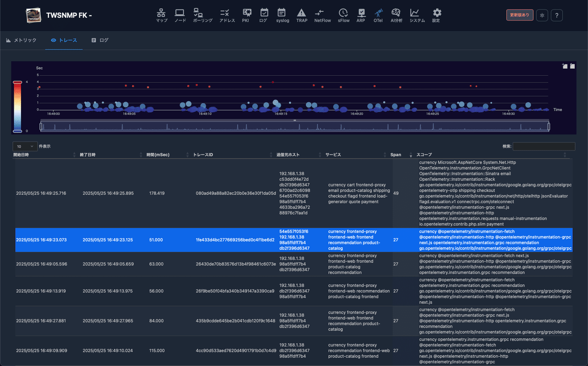This screenshot has width=588, height=366.
Task: Open the マップ (Map) view
Action: [161, 15]
